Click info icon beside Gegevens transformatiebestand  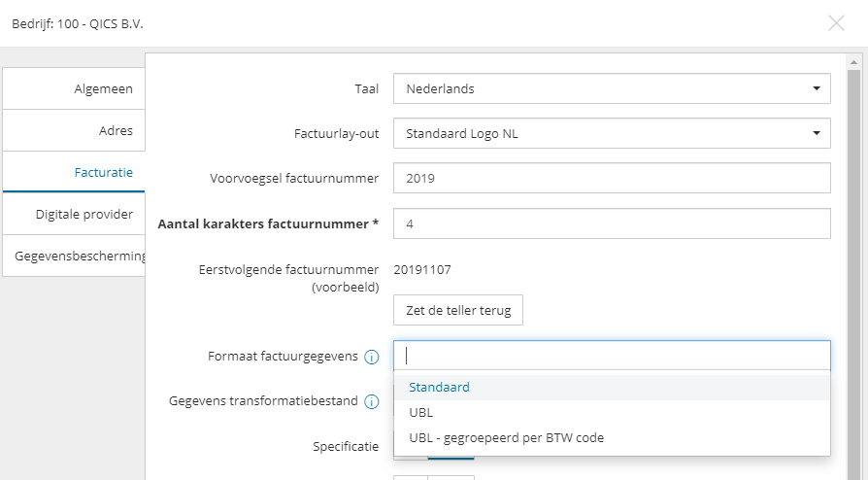click(371, 401)
